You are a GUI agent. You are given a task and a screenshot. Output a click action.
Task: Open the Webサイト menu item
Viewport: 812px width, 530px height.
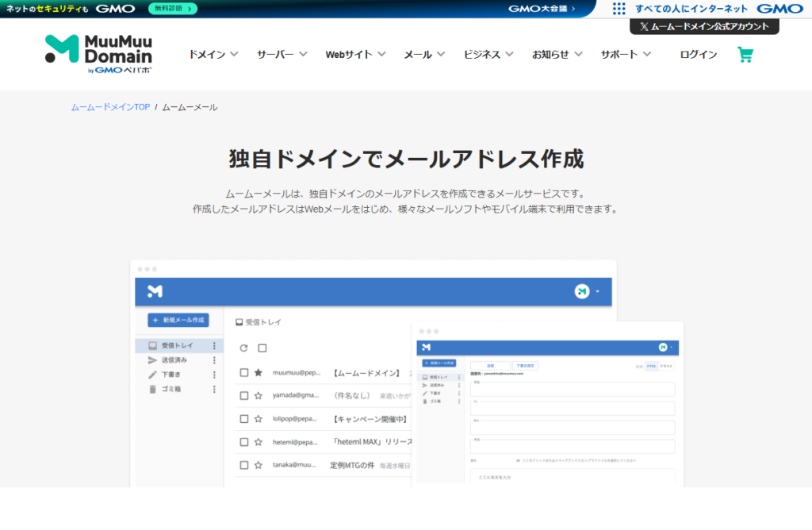click(x=354, y=55)
